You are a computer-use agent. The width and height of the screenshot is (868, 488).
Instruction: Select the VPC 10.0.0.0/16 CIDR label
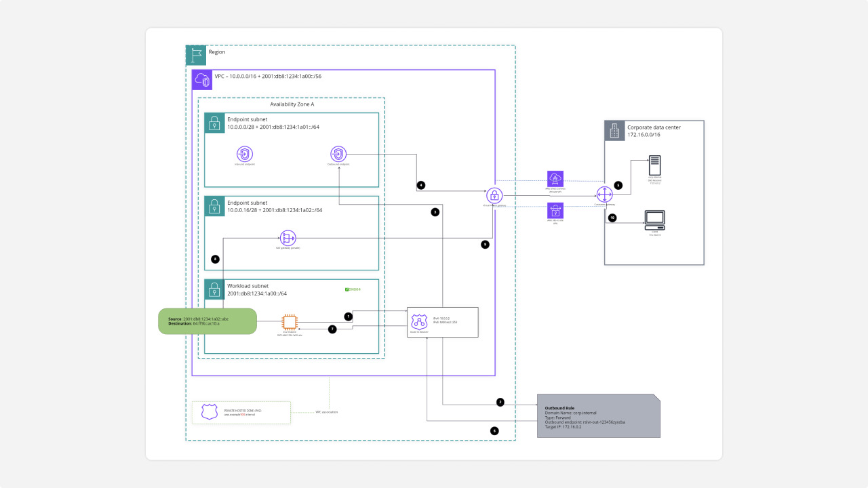tap(268, 76)
